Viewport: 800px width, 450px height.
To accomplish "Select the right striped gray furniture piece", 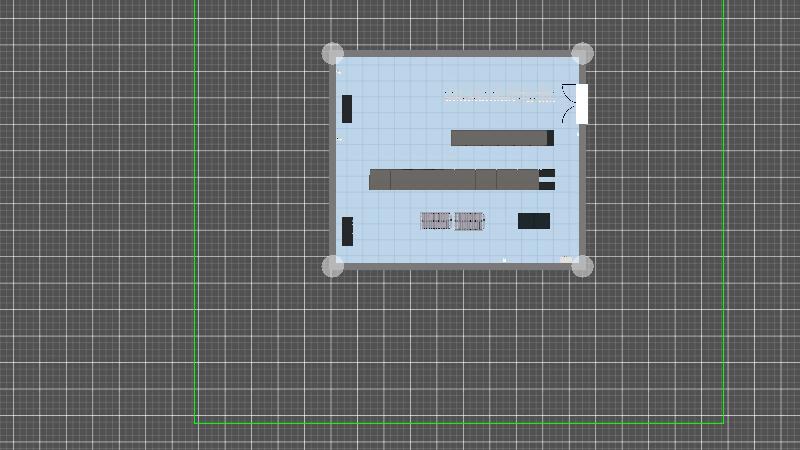I will (x=469, y=221).
